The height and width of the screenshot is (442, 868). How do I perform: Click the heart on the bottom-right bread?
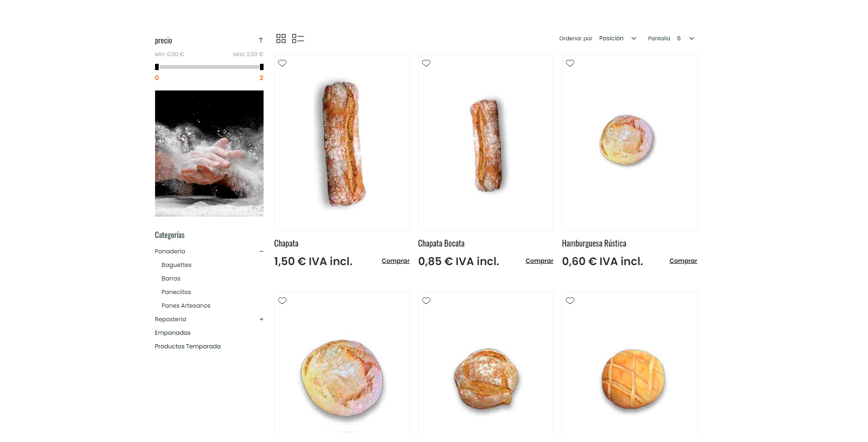coord(570,301)
